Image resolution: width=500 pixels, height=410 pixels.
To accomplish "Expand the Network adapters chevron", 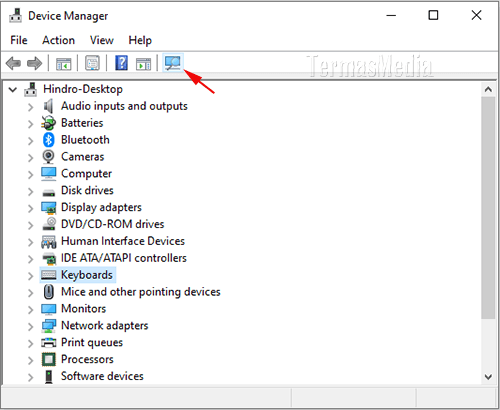I will tap(30, 326).
